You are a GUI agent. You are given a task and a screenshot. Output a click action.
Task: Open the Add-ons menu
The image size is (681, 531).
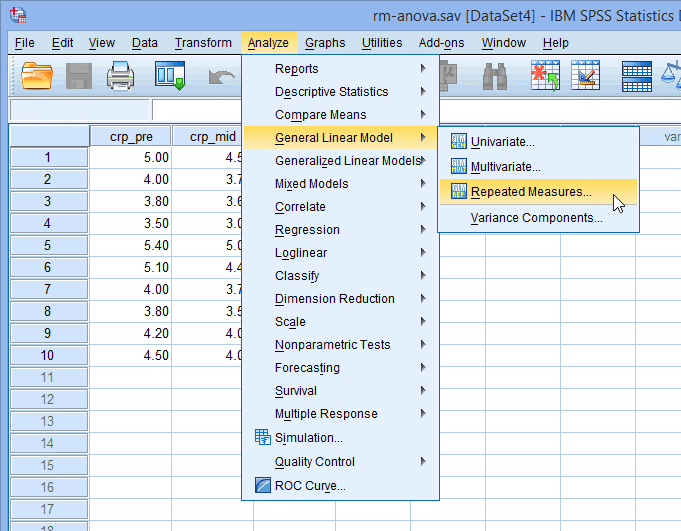tap(441, 43)
